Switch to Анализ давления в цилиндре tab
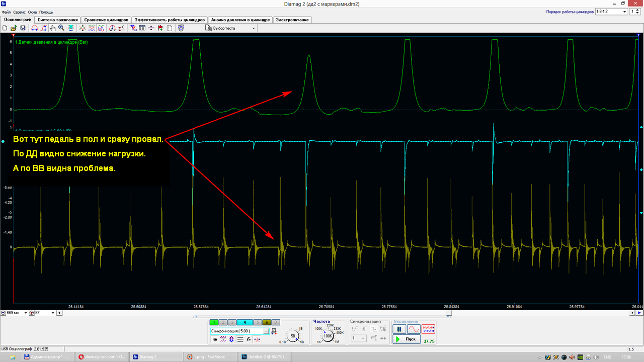644x362 pixels. pos(239,20)
